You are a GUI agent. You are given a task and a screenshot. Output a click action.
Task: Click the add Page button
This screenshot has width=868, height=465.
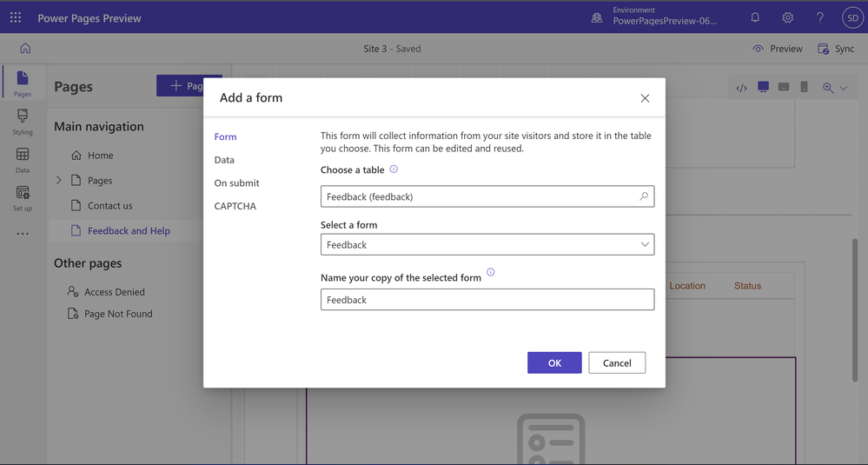pos(189,86)
